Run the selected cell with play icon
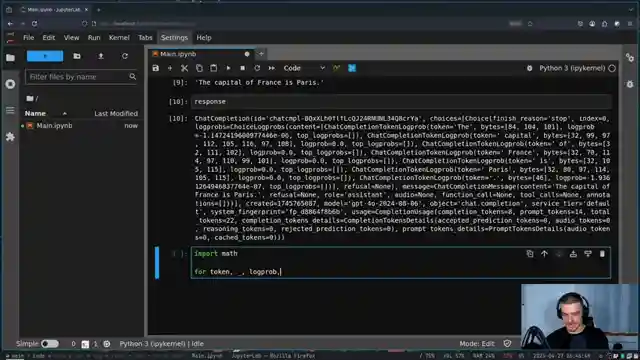Image resolution: width=640 pixels, height=360 pixels. [x=228, y=68]
